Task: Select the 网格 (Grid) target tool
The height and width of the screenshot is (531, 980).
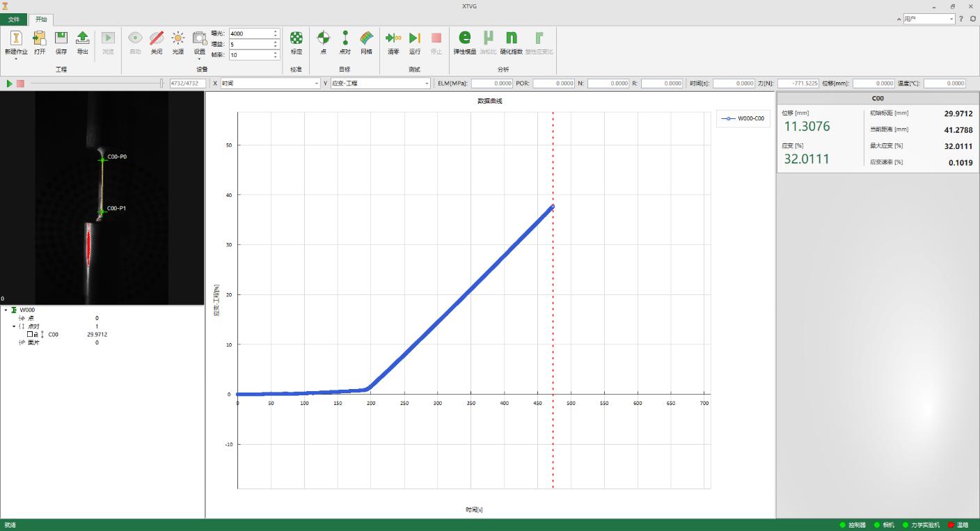Action: point(366,39)
